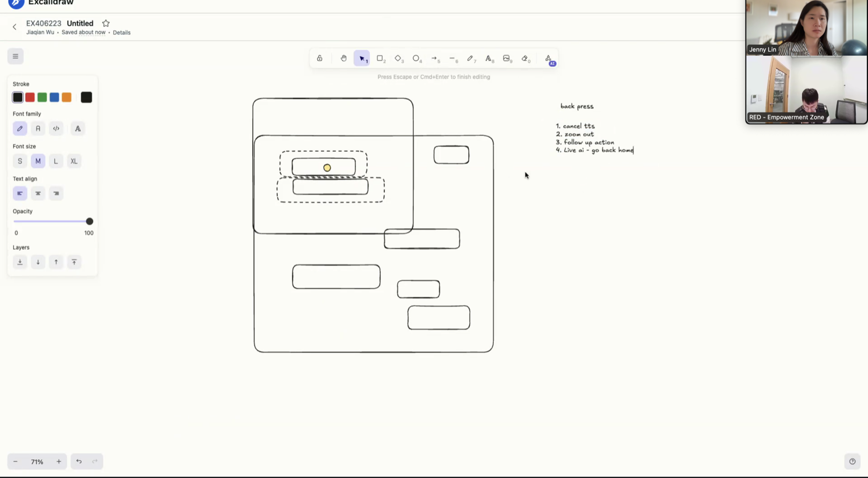
Task: Set font size to L
Action: pyautogui.click(x=56, y=161)
